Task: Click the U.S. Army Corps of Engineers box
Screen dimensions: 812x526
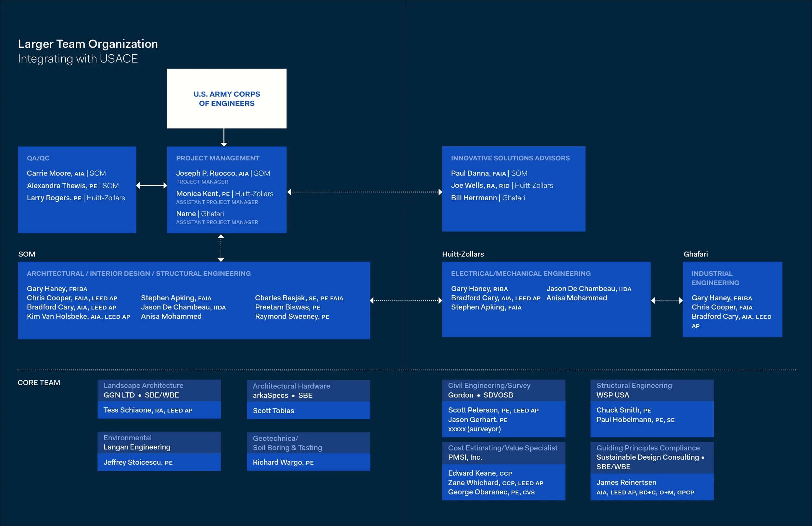Action: (x=227, y=99)
